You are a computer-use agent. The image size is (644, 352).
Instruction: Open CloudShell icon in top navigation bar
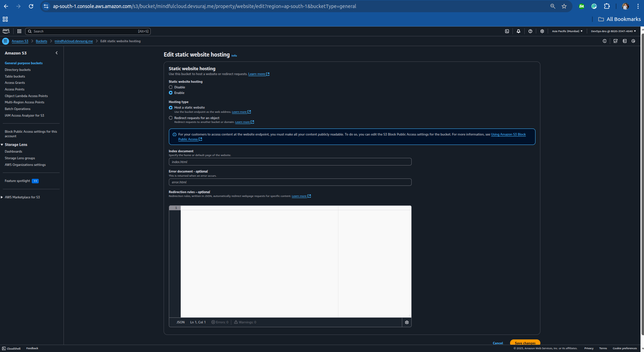click(x=507, y=31)
